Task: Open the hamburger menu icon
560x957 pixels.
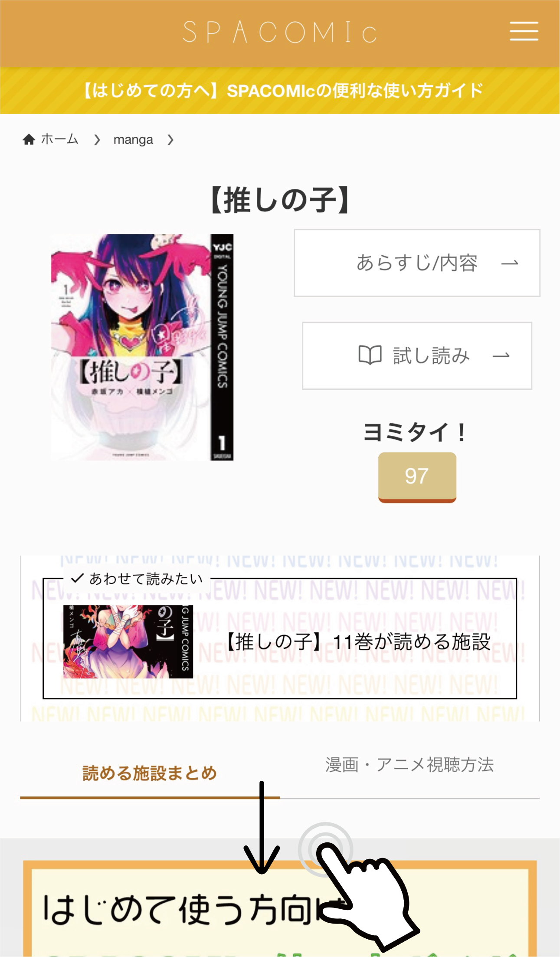Action: click(524, 31)
